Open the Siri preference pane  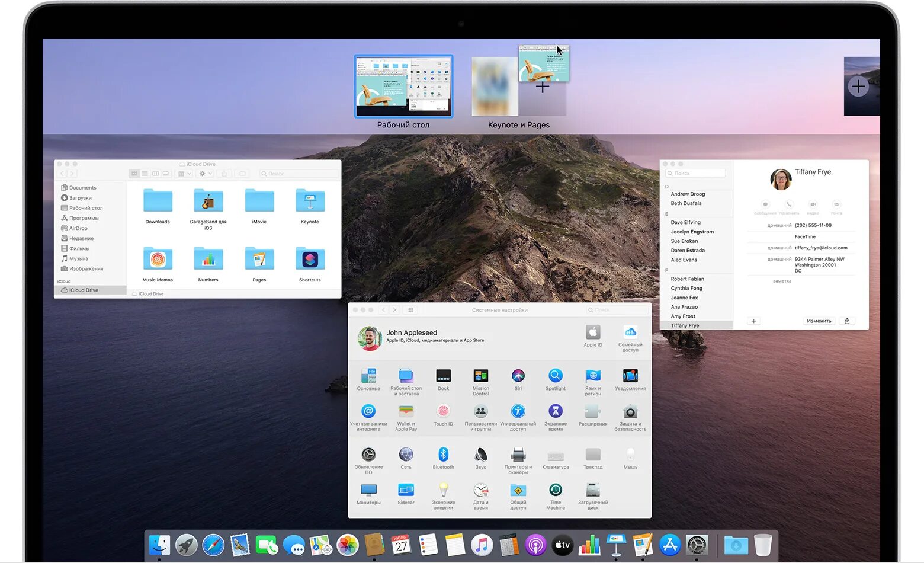pos(518,380)
